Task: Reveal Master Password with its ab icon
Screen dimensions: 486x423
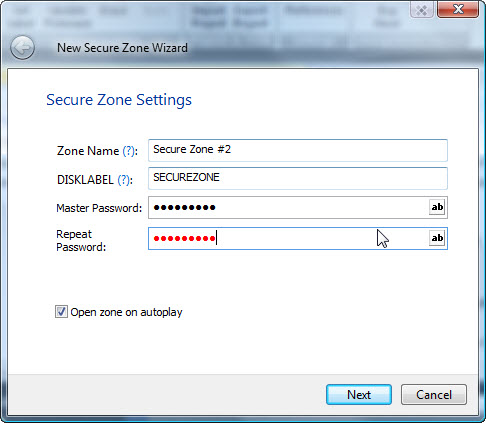Action: click(437, 207)
